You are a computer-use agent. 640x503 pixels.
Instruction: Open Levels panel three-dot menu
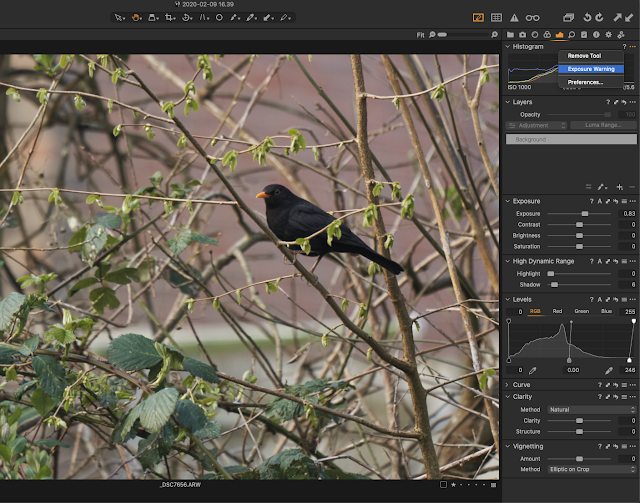(633, 300)
